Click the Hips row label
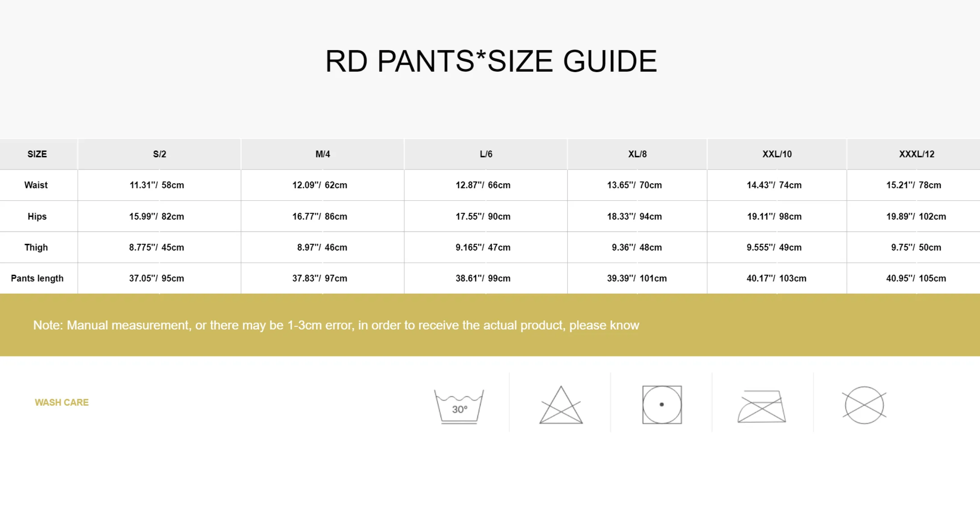980x512 pixels. pos(37,216)
